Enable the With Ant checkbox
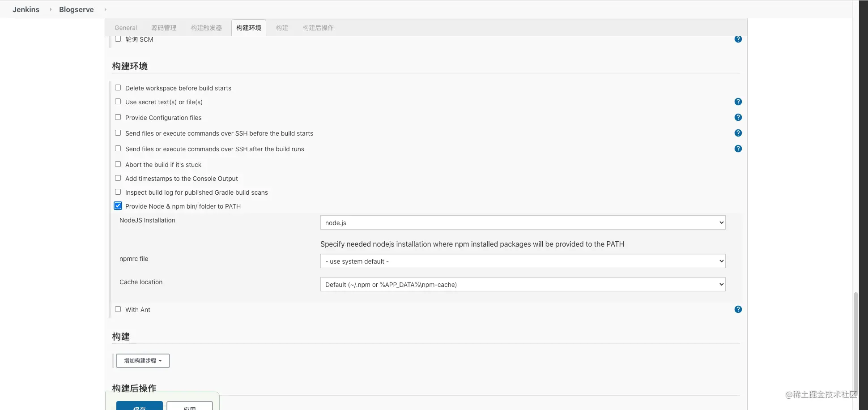 point(118,309)
